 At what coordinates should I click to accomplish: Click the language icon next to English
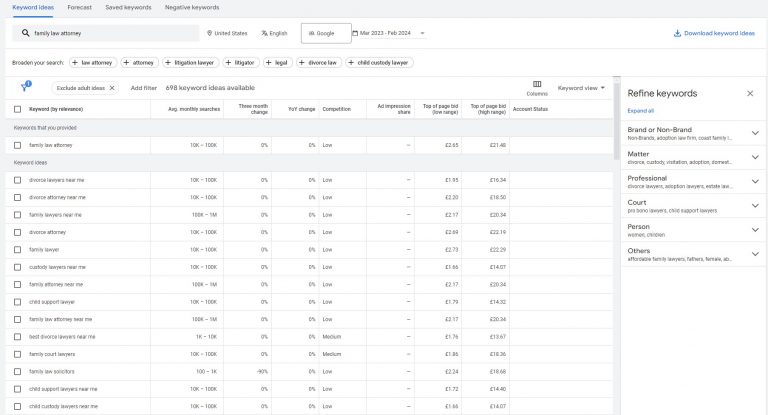point(264,33)
